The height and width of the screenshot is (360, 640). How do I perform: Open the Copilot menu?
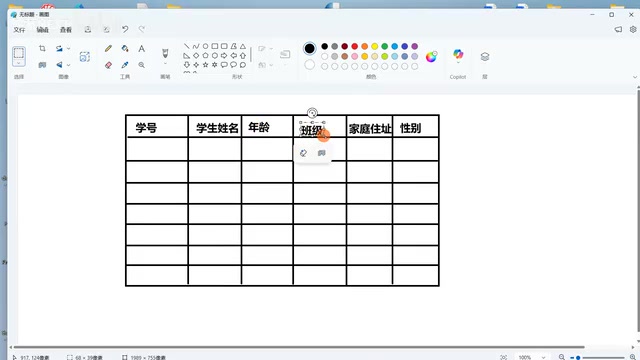coord(458,55)
